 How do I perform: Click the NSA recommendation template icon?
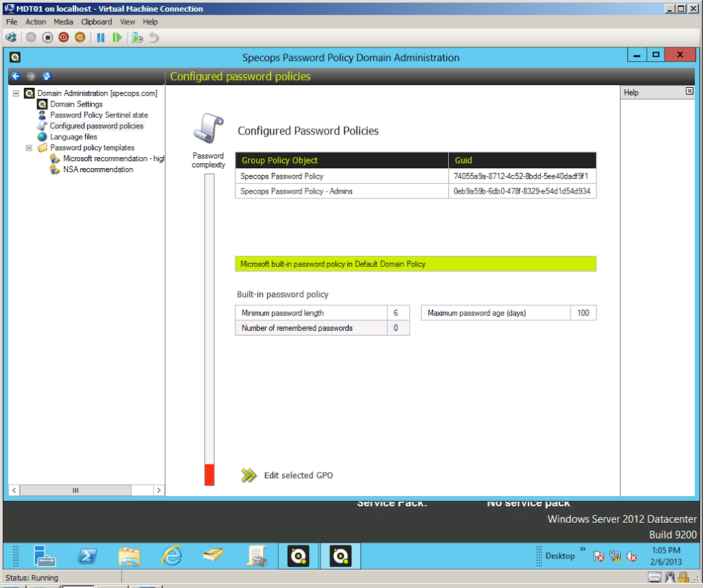coord(55,169)
